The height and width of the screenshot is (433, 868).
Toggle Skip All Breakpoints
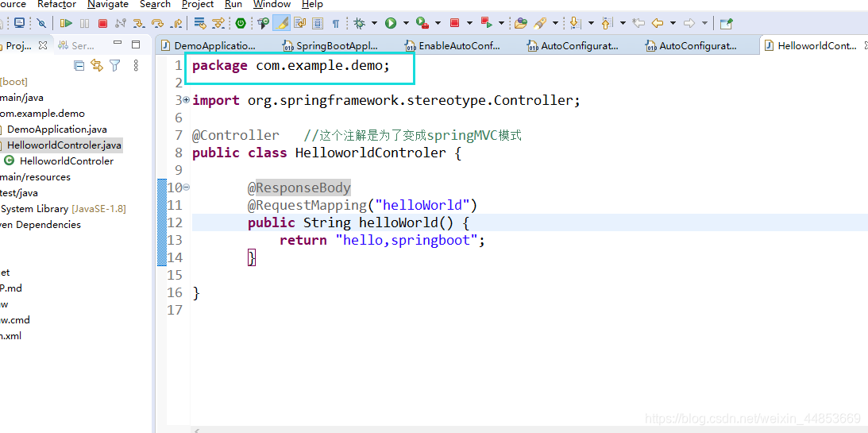pos(41,23)
